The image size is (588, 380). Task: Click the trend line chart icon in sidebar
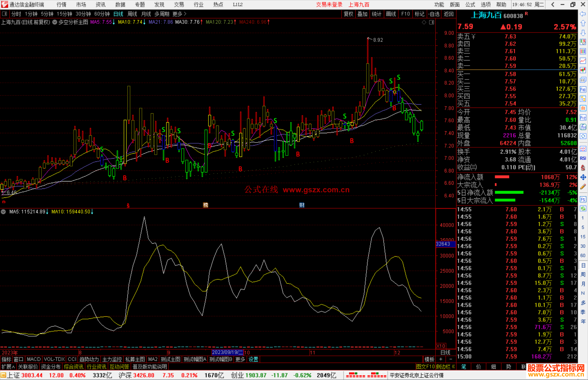583,61
